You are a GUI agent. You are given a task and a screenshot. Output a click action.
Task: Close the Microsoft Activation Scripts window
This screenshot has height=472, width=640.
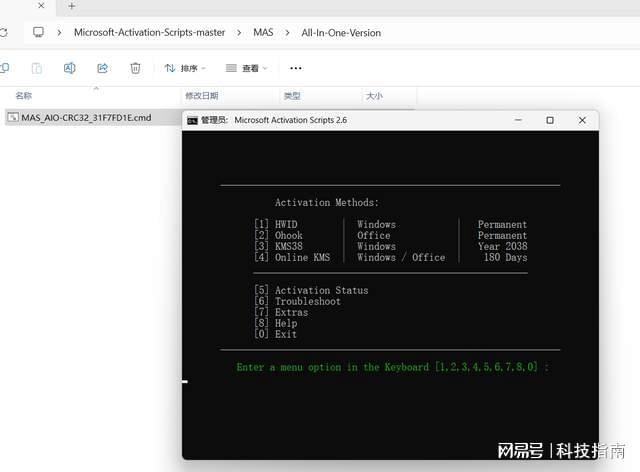[582, 120]
